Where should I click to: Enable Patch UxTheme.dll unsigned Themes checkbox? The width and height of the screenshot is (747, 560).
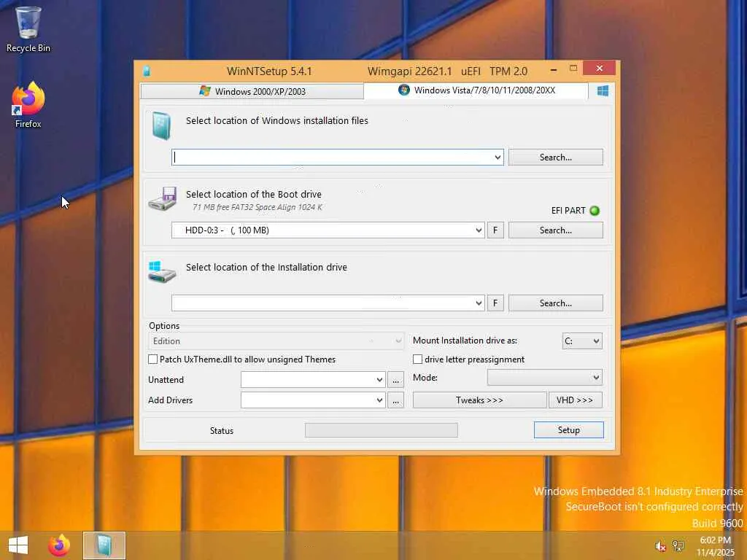tap(153, 359)
